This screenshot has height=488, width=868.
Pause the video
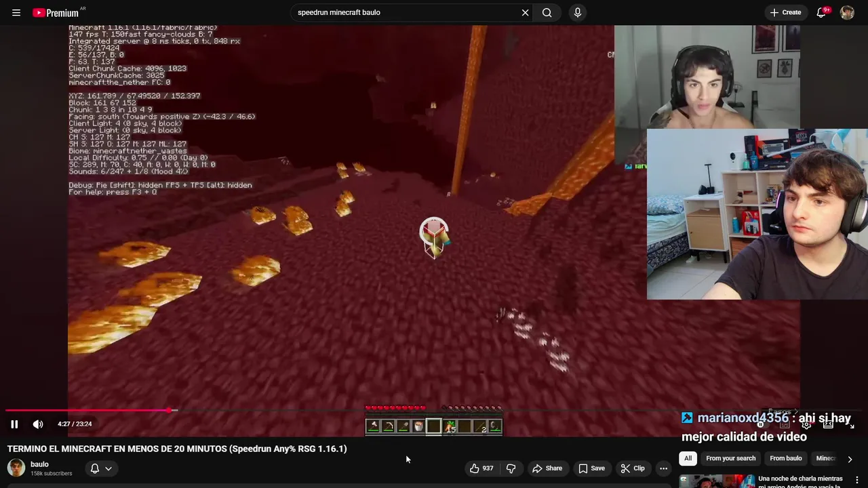pyautogui.click(x=14, y=424)
